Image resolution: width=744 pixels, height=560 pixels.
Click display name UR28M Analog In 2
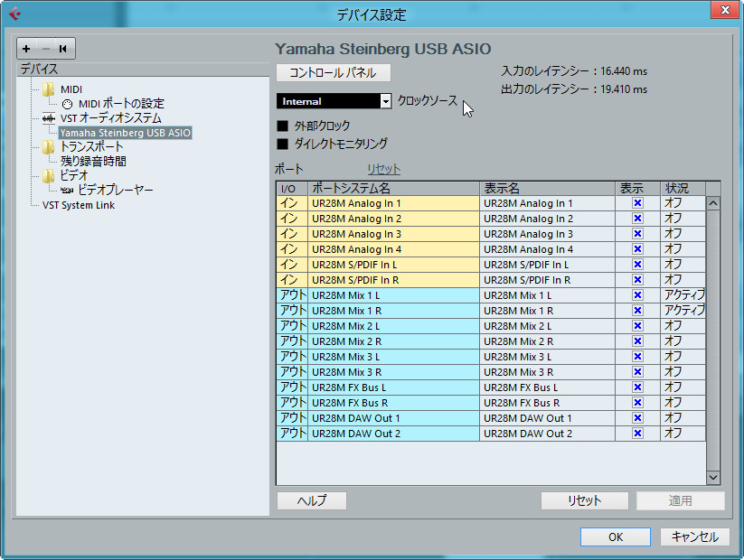coord(528,219)
